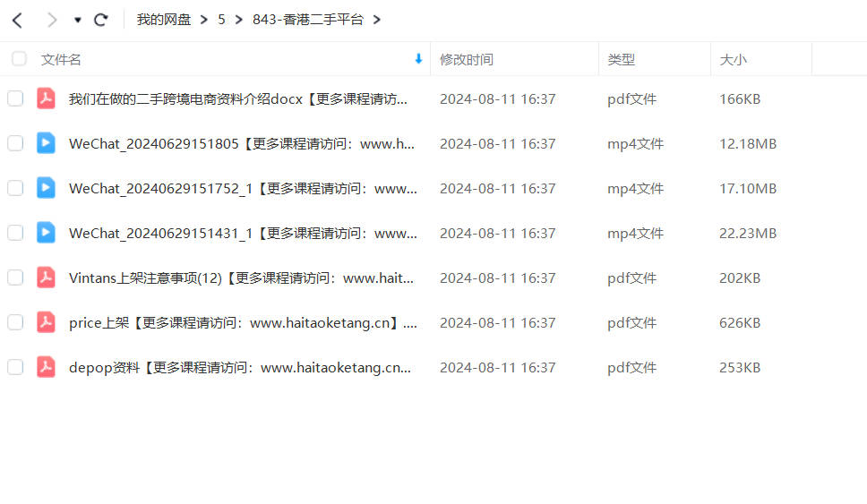Toggle the blue sort direction arrow
Image resolution: width=867 pixels, height=504 pixels.
pos(418,58)
